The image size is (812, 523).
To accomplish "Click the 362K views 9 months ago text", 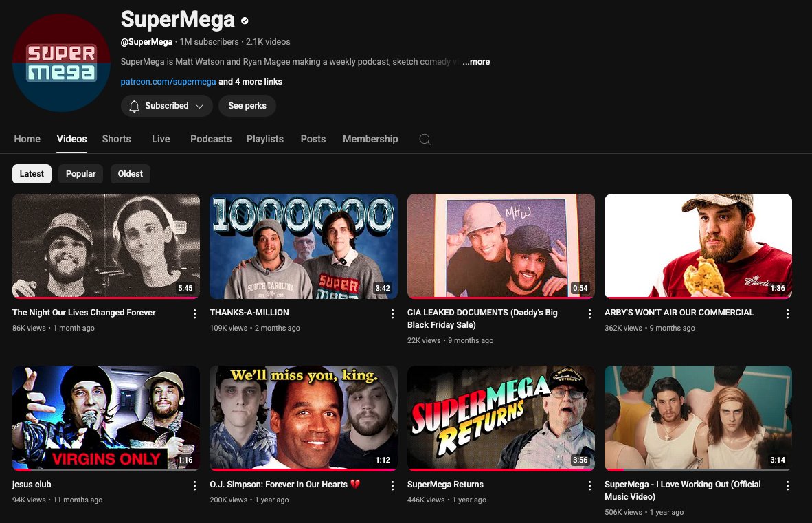I will (649, 329).
